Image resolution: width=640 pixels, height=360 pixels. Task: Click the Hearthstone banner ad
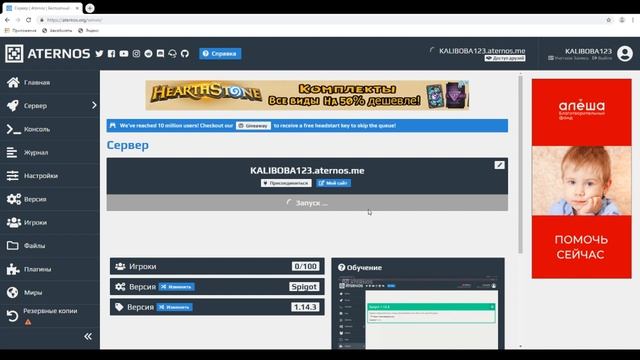click(x=307, y=96)
